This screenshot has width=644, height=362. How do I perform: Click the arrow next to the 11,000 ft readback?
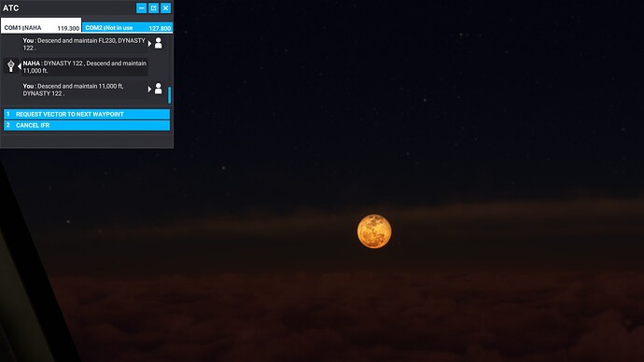(x=149, y=89)
